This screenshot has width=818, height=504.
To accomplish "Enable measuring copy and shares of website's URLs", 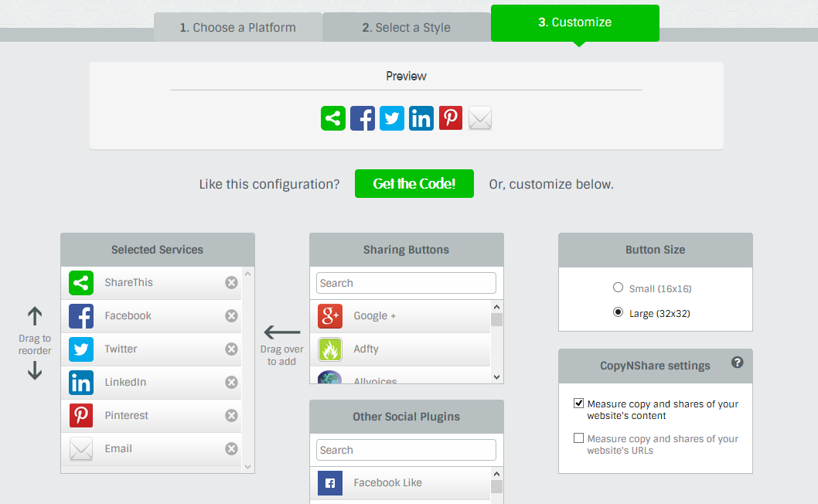I will (578, 438).
